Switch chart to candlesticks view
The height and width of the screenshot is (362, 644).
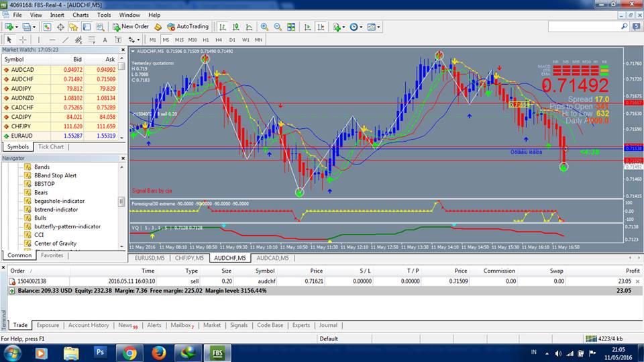pos(235,27)
